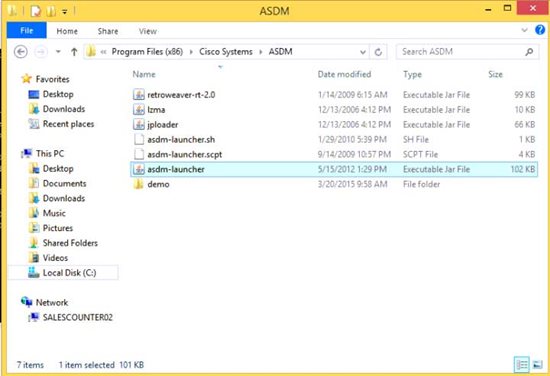Select This PC in navigation pane

point(50,154)
